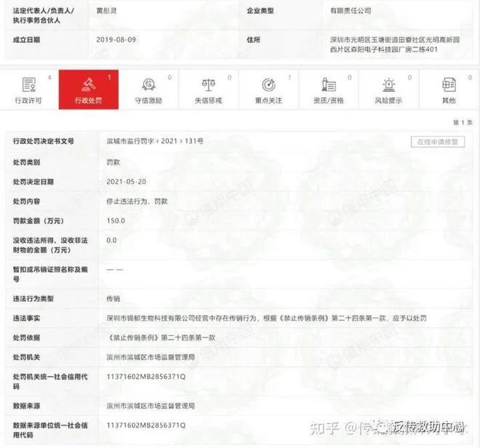Click the 第 1 条 record counter
The image size is (480, 448).
(x=463, y=122)
